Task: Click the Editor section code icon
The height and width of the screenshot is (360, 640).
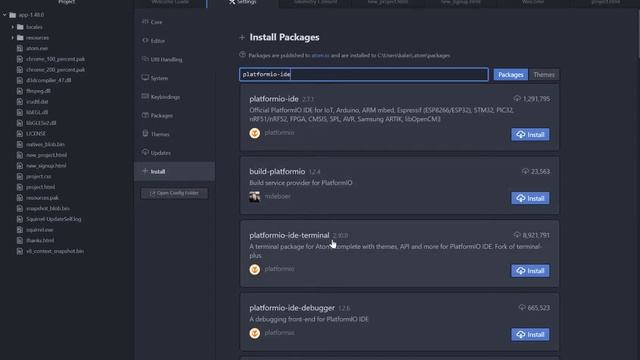Action: pyautogui.click(x=145, y=40)
